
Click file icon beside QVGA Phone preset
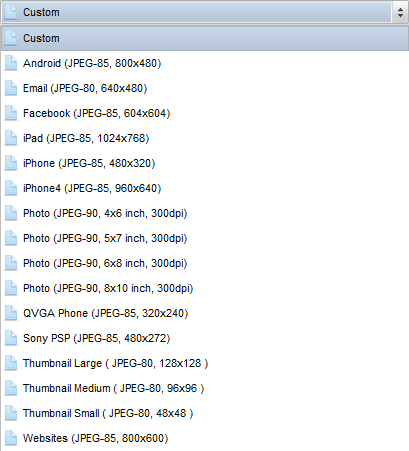[x=11, y=313]
